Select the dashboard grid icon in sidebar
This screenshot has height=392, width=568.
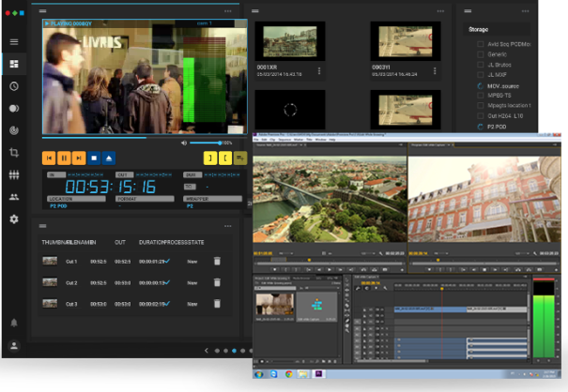[14, 64]
